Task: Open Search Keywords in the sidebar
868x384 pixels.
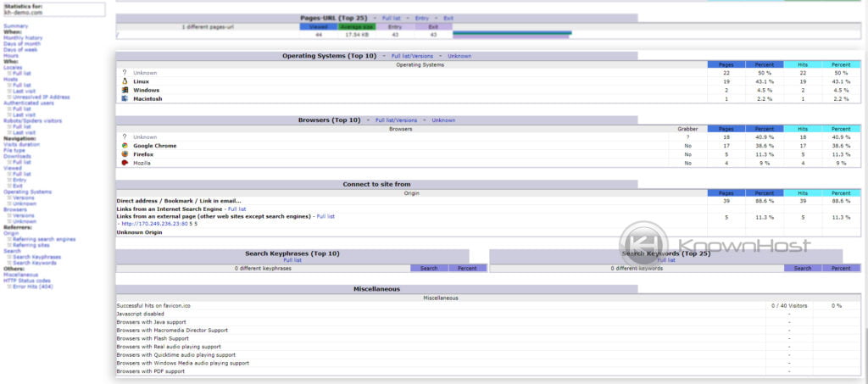Action: (x=36, y=263)
